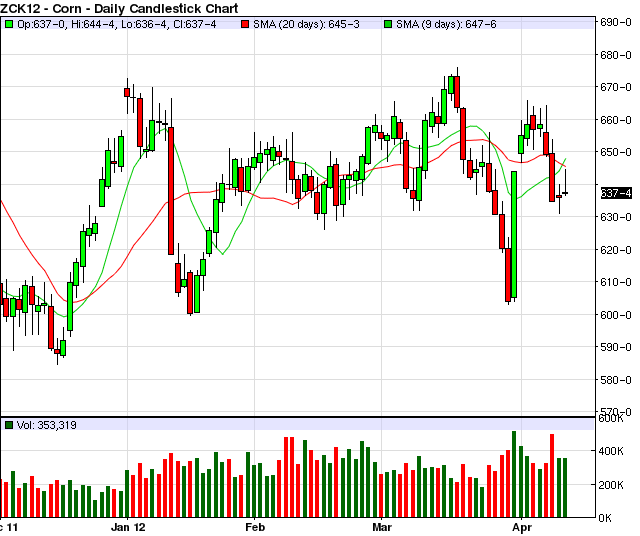Image resolution: width=640 pixels, height=536 pixels.
Task: Click the 610-0 price axis label
Action: (616, 282)
